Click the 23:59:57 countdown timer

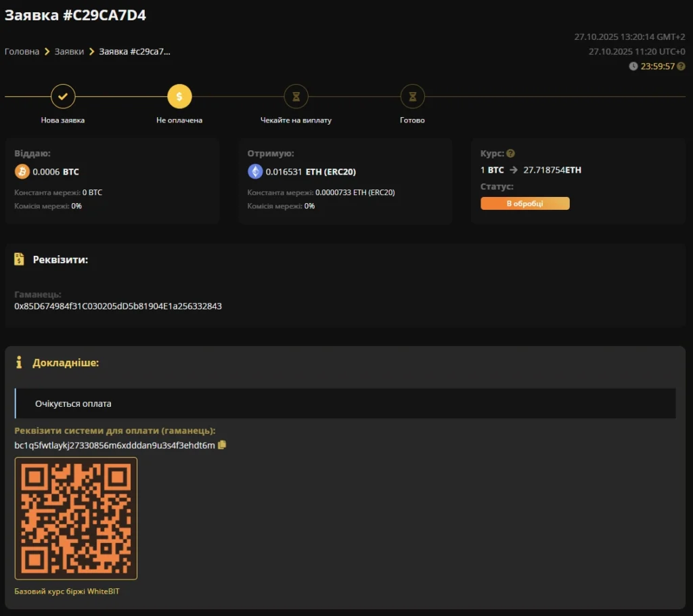point(658,66)
